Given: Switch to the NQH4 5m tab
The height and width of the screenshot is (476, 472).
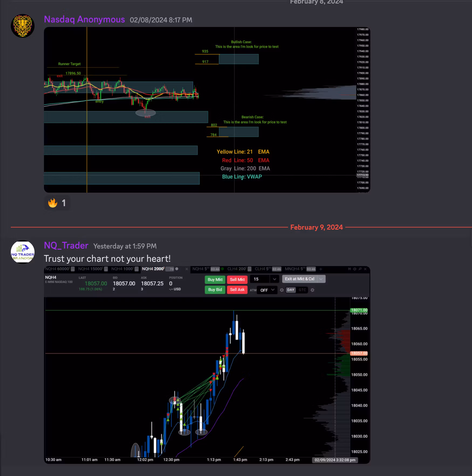Looking at the screenshot, I should [x=201, y=269].
